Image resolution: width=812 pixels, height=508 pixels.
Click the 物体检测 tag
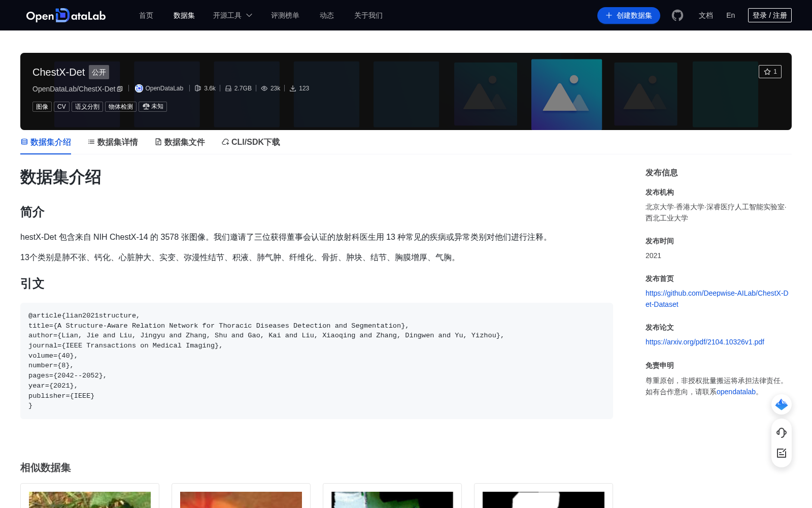click(121, 107)
